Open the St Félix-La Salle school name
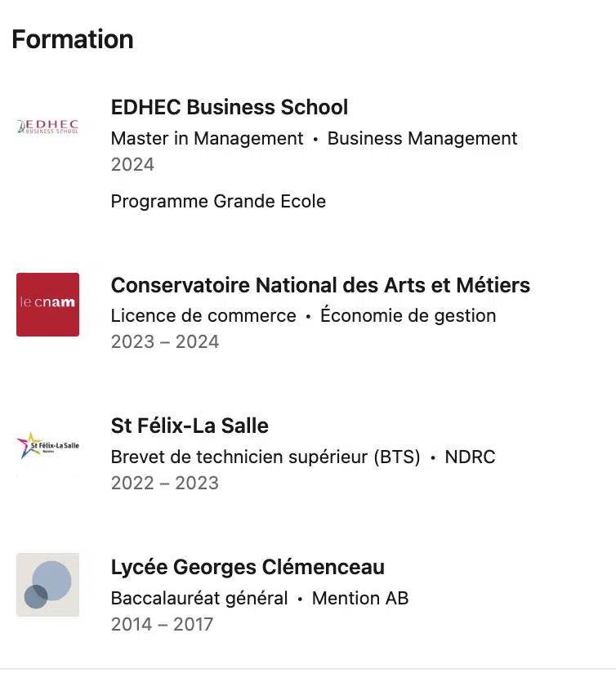The image size is (616, 691). [x=190, y=426]
